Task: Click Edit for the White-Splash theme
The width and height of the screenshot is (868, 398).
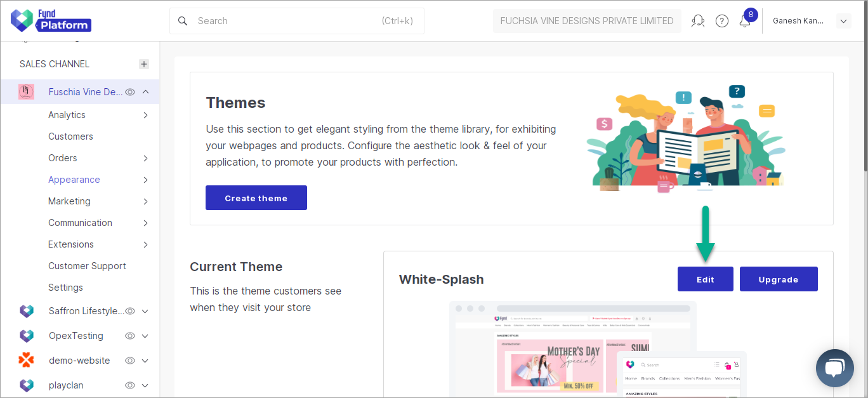Action: tap(706, 279)
